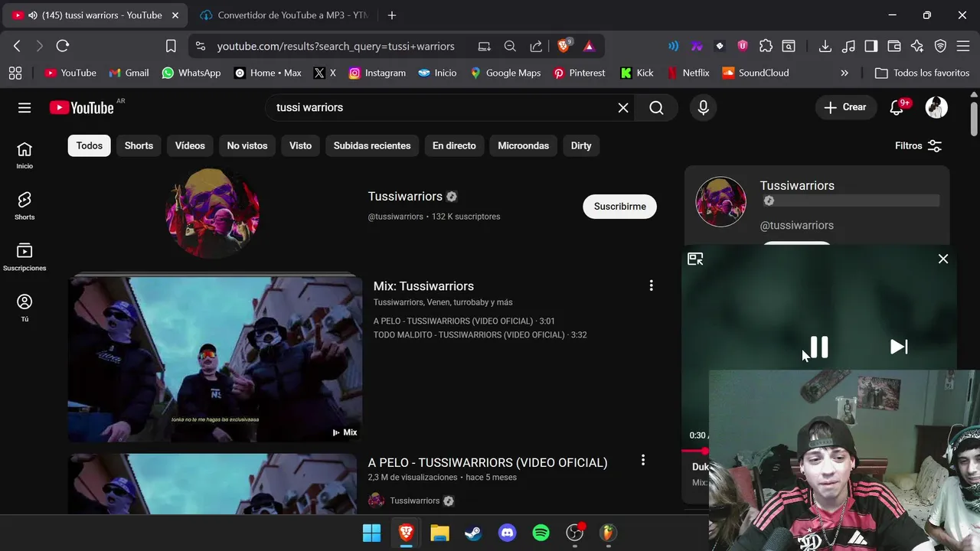
Task: Open the Filtros search filters
Action: coord(918,145)
